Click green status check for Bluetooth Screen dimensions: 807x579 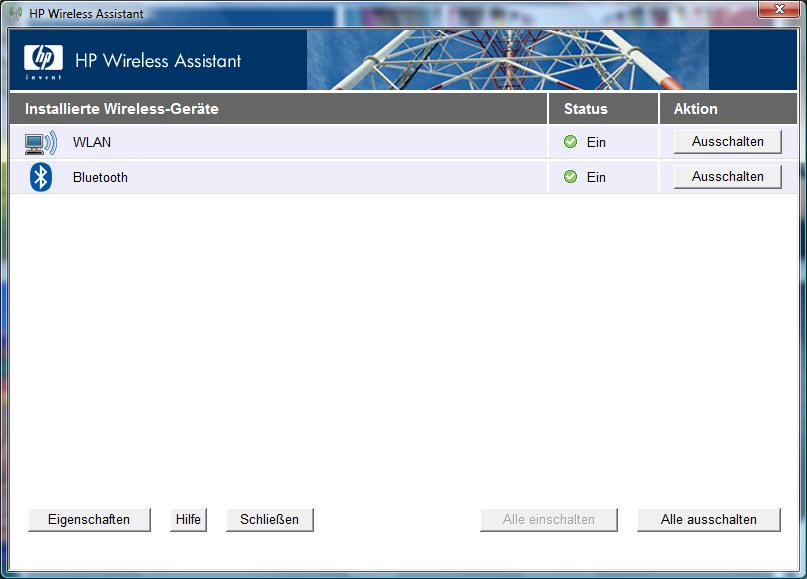pos(570,177)
